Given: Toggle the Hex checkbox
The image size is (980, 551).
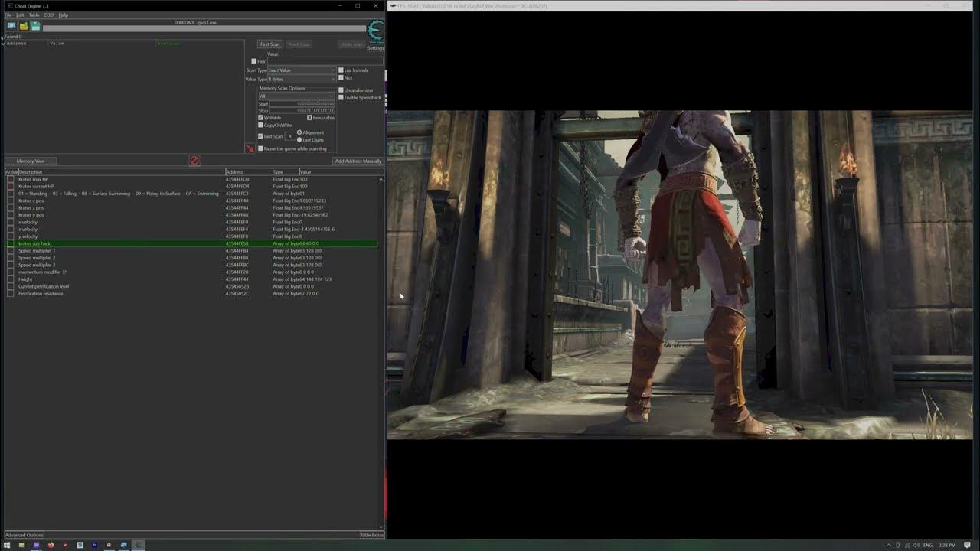Looking at the screenshot, I should (254, 61).
